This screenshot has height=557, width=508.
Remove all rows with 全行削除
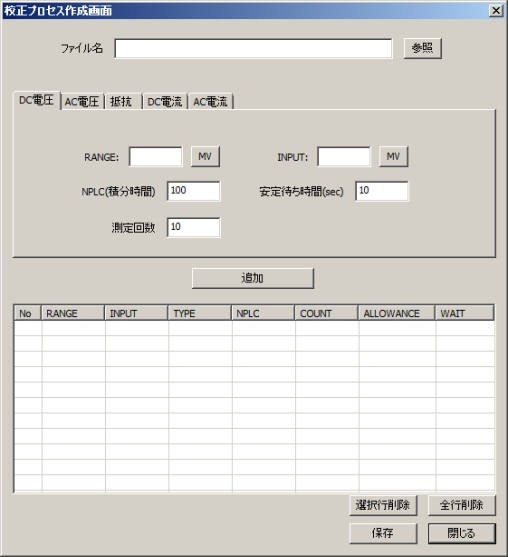(x=461, y=505)
